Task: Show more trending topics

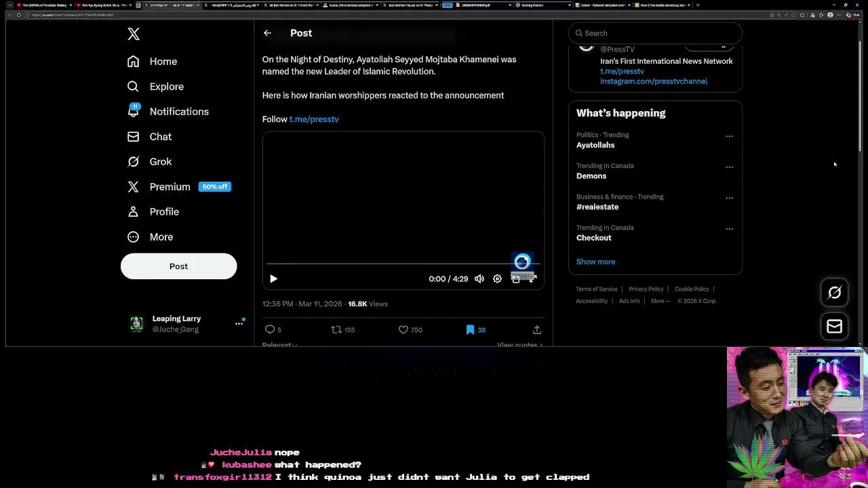Action: (595, 262)
